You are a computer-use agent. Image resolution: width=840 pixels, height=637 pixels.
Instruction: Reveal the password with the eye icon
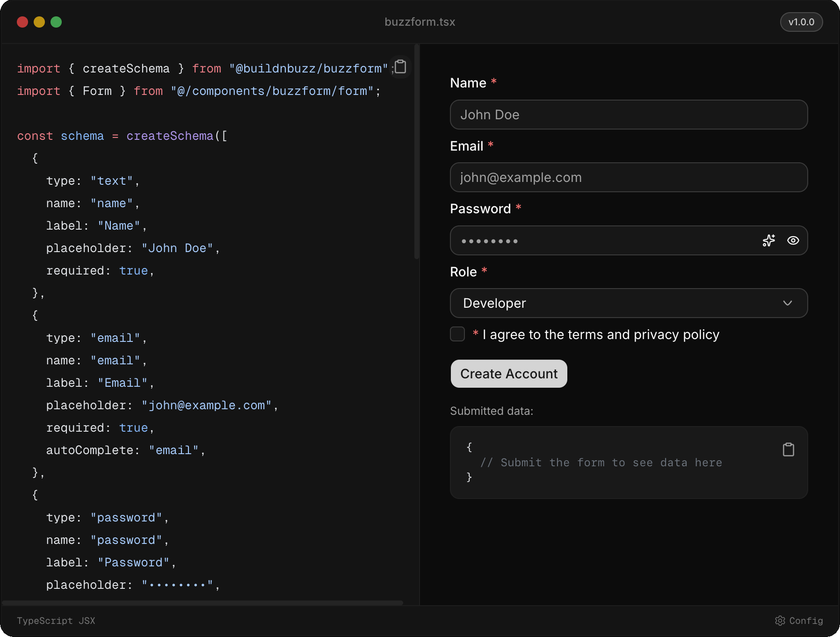pyautogui.click(x=793, y=240)
